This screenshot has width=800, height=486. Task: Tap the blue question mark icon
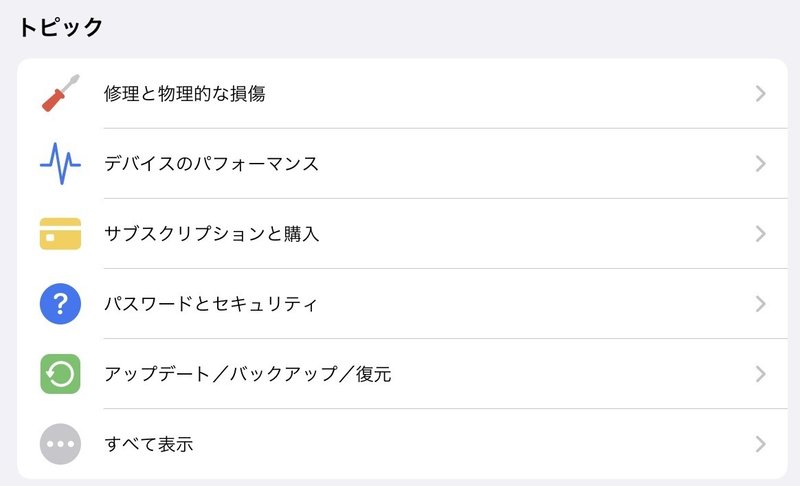pos(60,304)
